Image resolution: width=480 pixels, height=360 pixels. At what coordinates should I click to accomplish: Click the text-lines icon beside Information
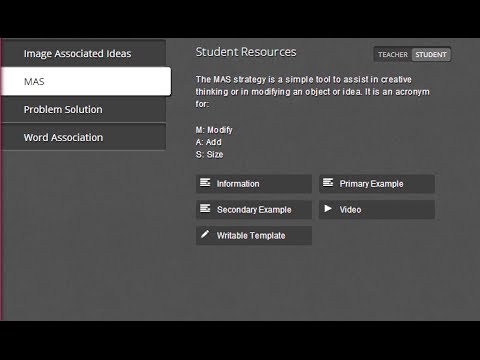(205, 182)
